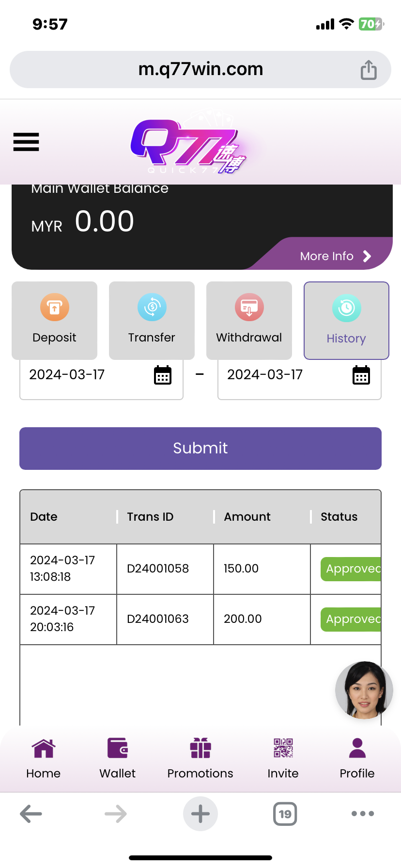Open the Invite QR code page

click(283, 758)
